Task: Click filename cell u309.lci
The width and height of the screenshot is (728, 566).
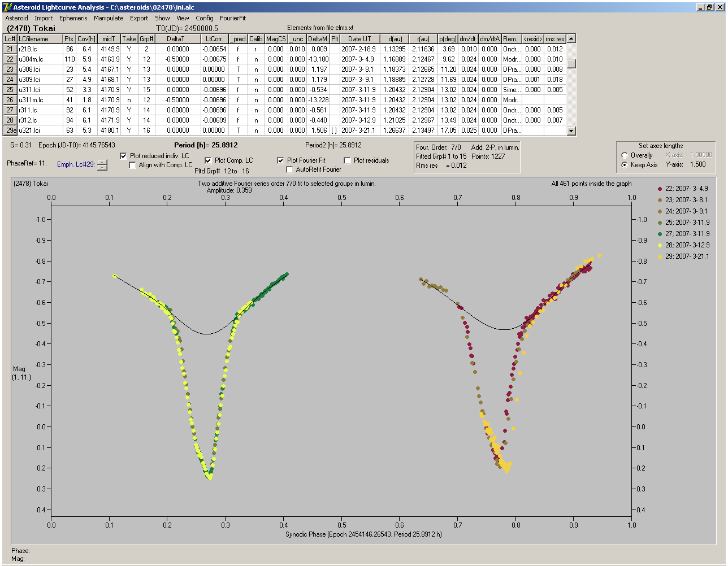Action: (40, 80)
